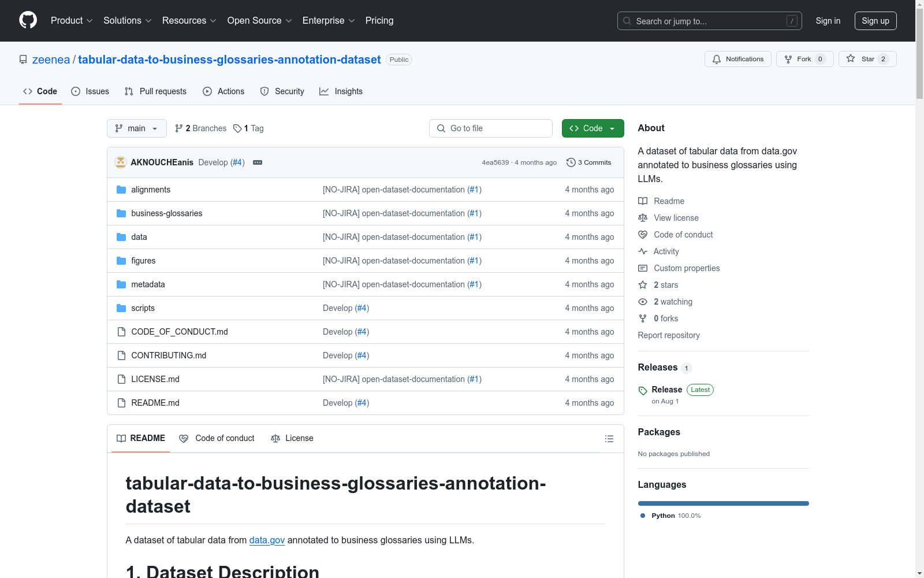Click the GitHub logo icon
This screenshot has height=578, width=924.
[x=28, y=20]
